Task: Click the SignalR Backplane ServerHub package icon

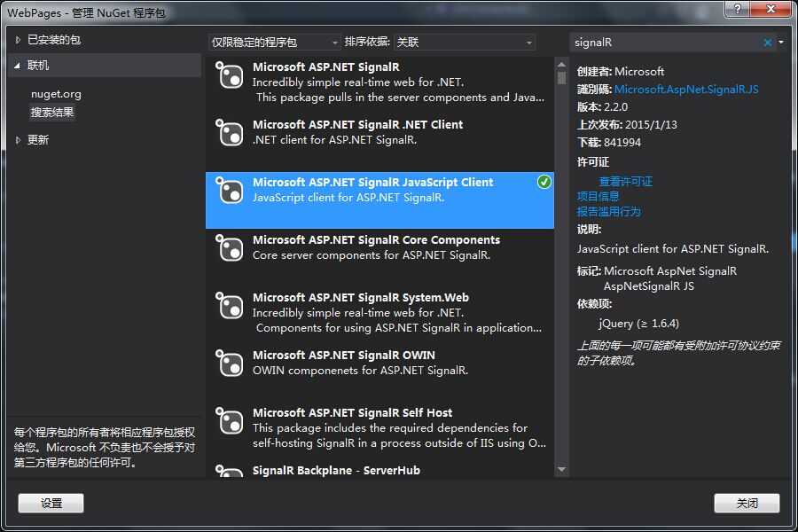Action: tap(230, 471)
